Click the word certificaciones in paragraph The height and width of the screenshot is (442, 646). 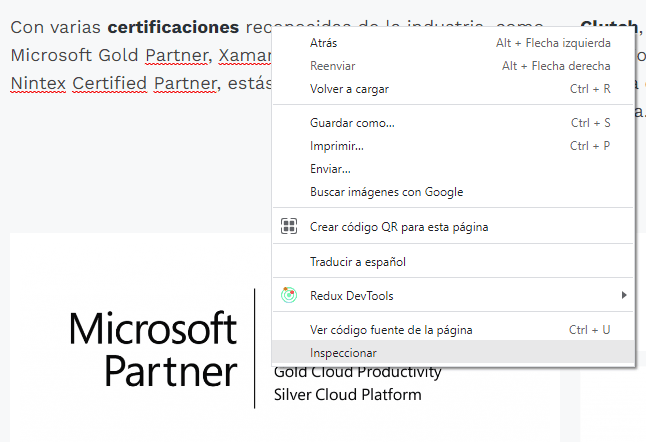173,27
